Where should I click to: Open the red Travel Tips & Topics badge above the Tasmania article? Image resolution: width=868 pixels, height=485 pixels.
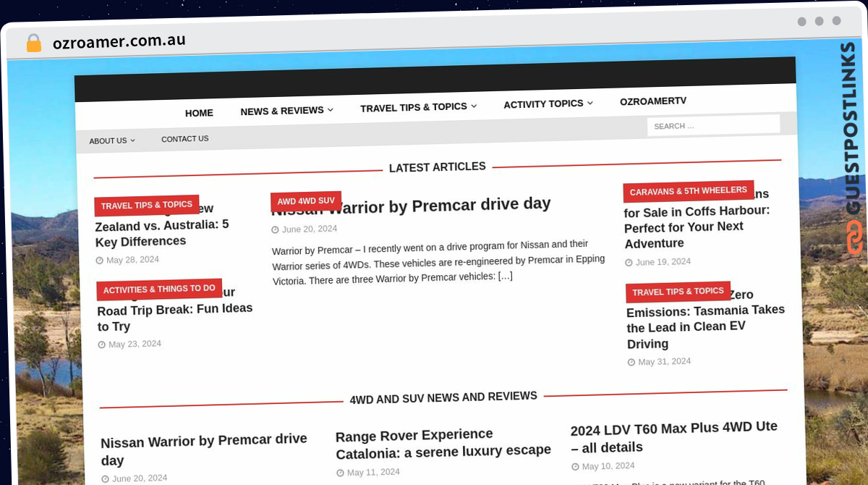[678, 292]
